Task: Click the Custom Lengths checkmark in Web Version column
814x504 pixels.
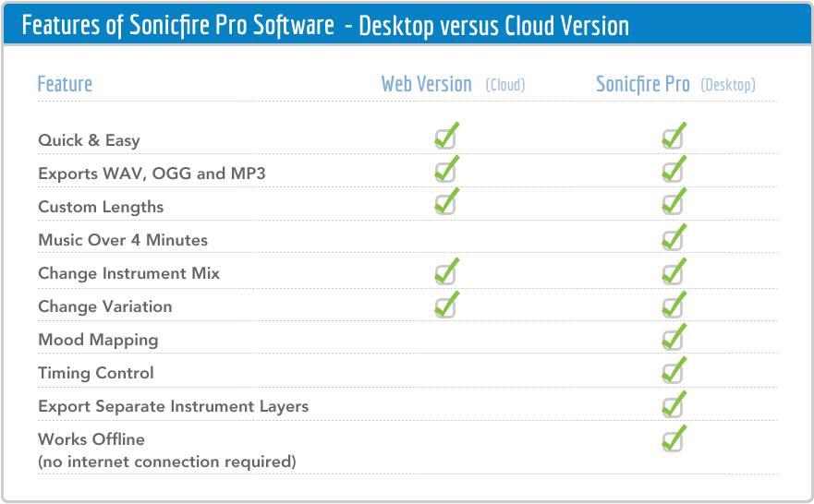Action: pos(447,201)
